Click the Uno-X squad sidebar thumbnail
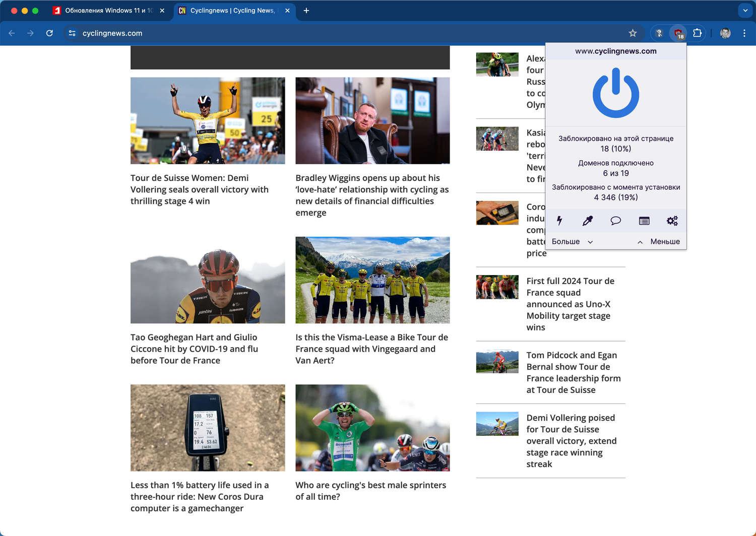 click(x=497, y=287)
